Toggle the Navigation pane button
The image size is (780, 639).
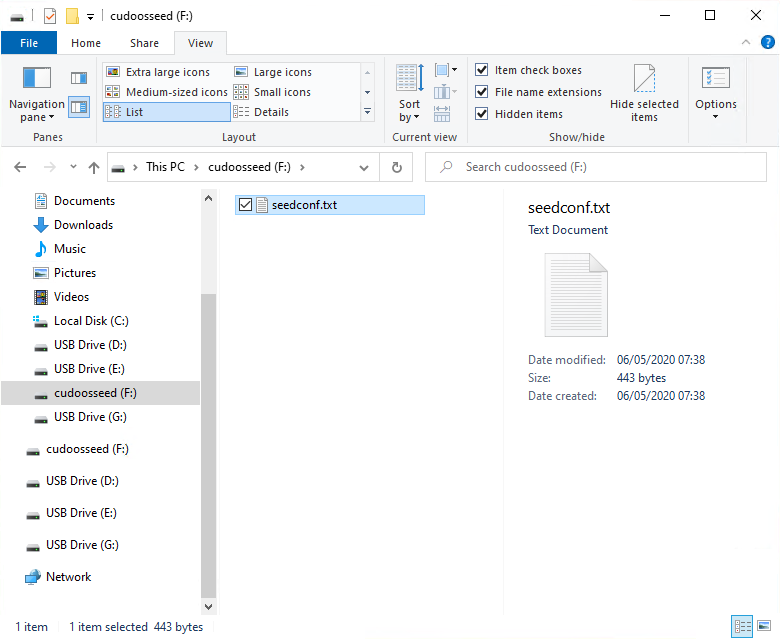click(x=37, y=94)
